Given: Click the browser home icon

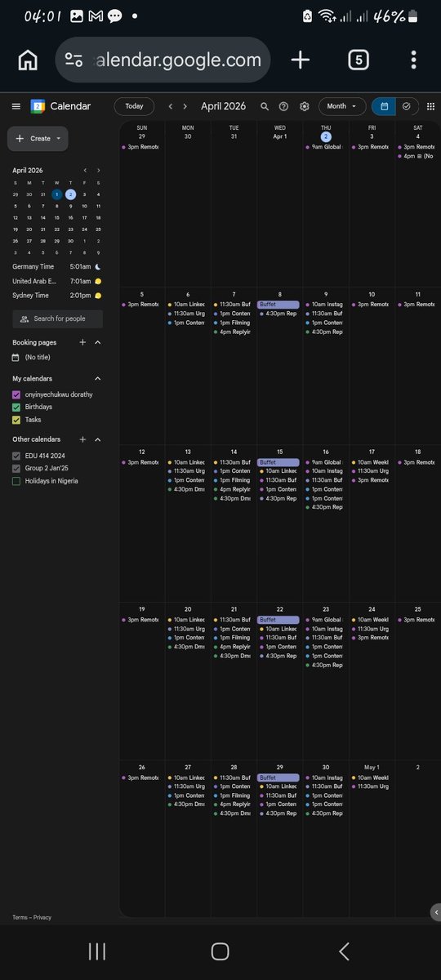Looking at the screenshot, I should (x=27, y=60).
